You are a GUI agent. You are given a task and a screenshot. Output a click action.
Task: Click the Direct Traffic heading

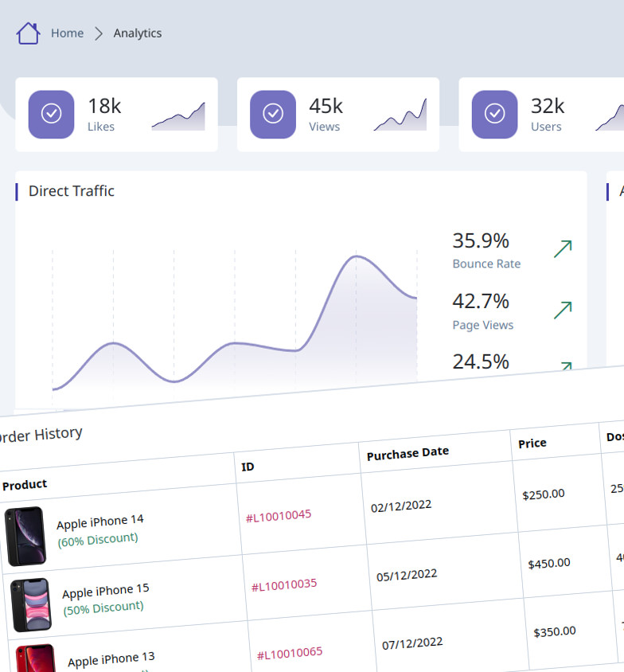[x=72, y=191]
